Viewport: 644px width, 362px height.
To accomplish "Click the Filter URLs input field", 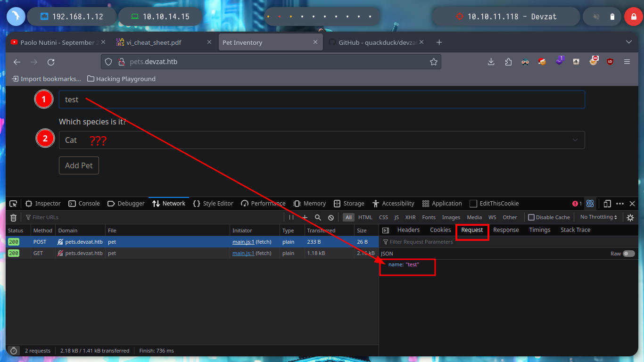I will [x=153, y=217].
